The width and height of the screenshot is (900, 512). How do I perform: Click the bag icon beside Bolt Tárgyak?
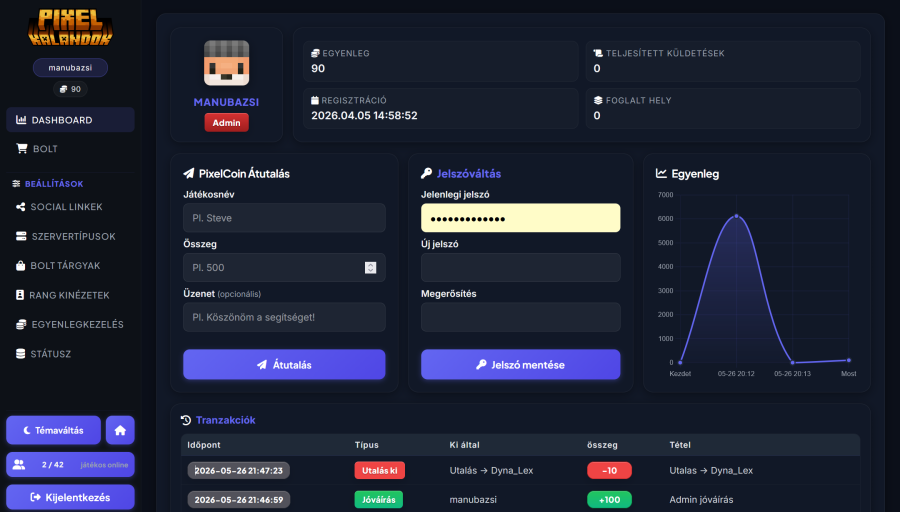21,266
